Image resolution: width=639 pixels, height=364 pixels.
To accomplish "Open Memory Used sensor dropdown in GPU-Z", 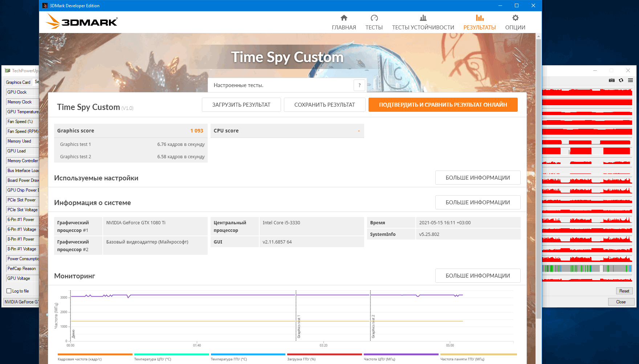I will 23,141.
